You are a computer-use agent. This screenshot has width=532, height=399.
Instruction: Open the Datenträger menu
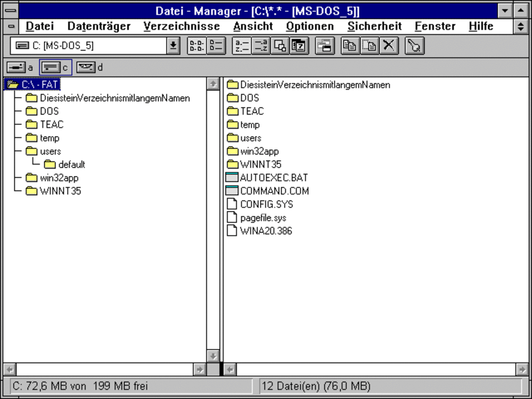click(99, 26)
